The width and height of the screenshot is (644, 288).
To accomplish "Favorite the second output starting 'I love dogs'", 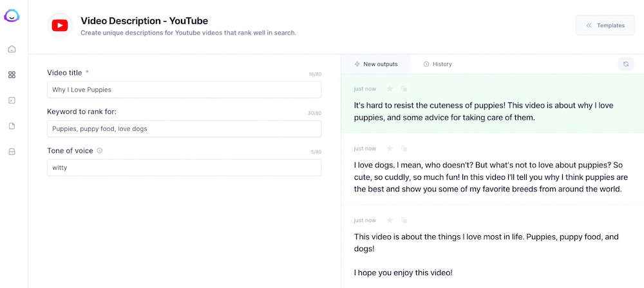I will click(389, 149).
